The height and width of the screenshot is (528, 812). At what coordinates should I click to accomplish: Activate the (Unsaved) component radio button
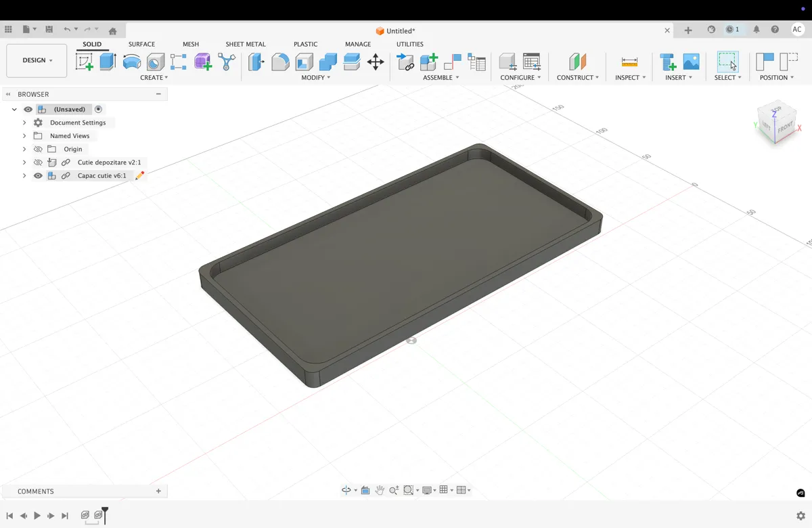99,109
